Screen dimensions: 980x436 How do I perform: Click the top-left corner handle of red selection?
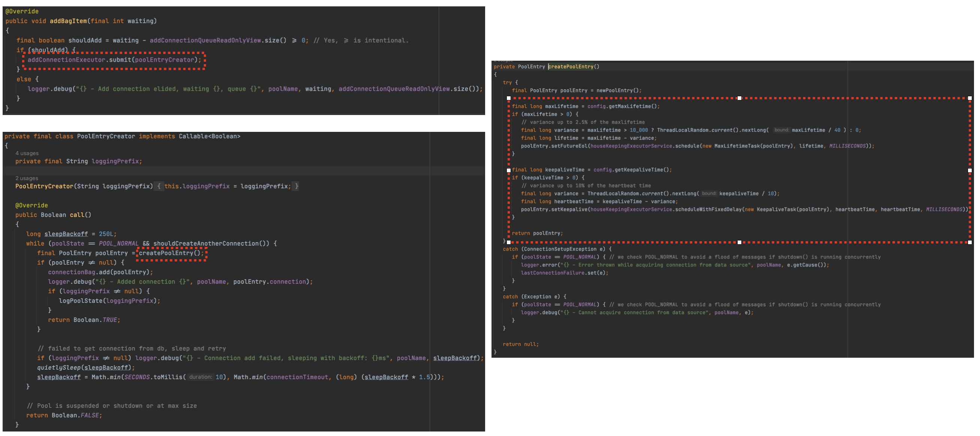509,98
